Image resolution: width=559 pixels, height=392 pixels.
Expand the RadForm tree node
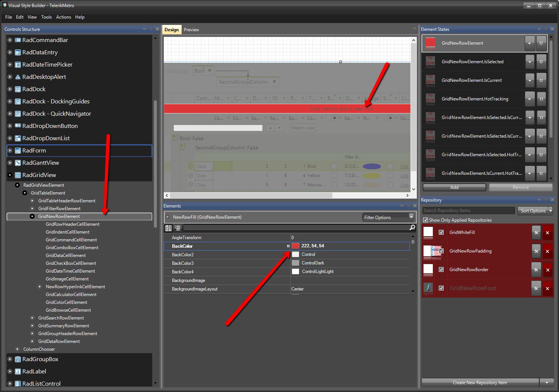pos(10,151)
